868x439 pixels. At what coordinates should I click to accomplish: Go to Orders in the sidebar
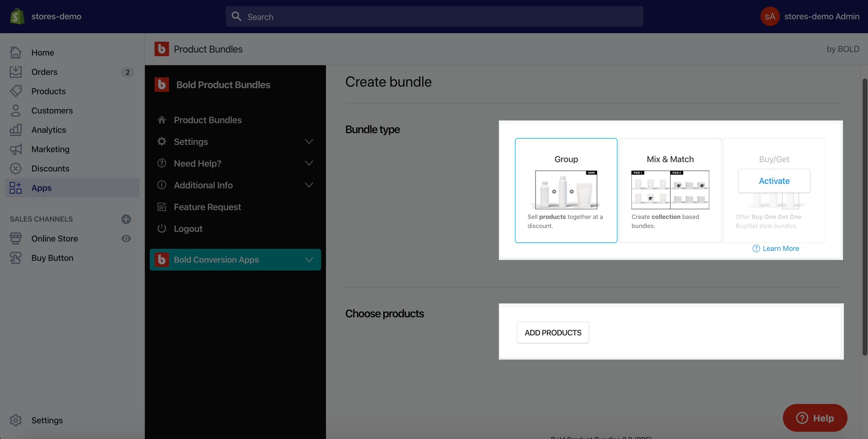tap(72, 72)
